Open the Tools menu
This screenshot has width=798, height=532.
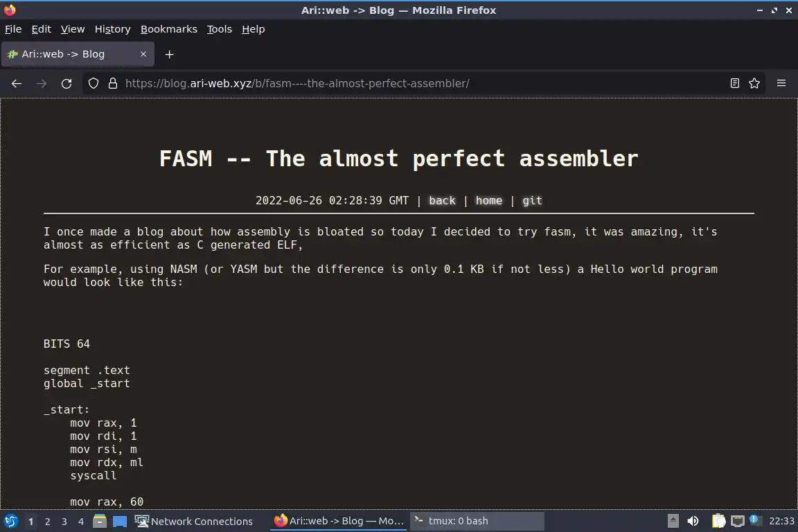[220, 29]
